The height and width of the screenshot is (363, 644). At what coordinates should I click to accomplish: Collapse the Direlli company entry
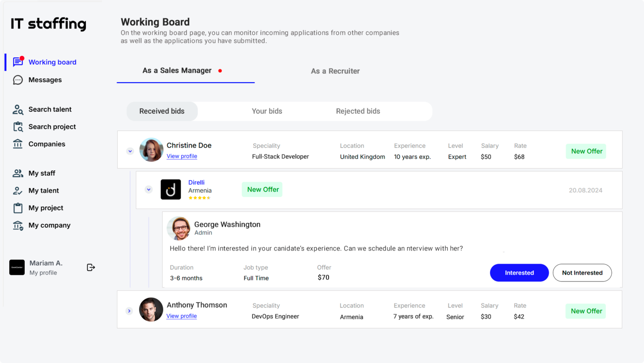[x=149, y=189]
